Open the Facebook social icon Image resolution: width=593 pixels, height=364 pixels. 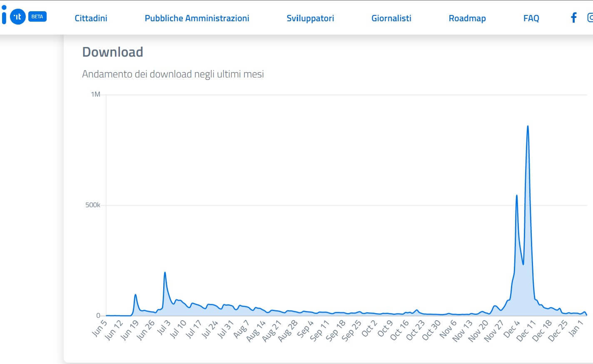[x=573, y=17]
